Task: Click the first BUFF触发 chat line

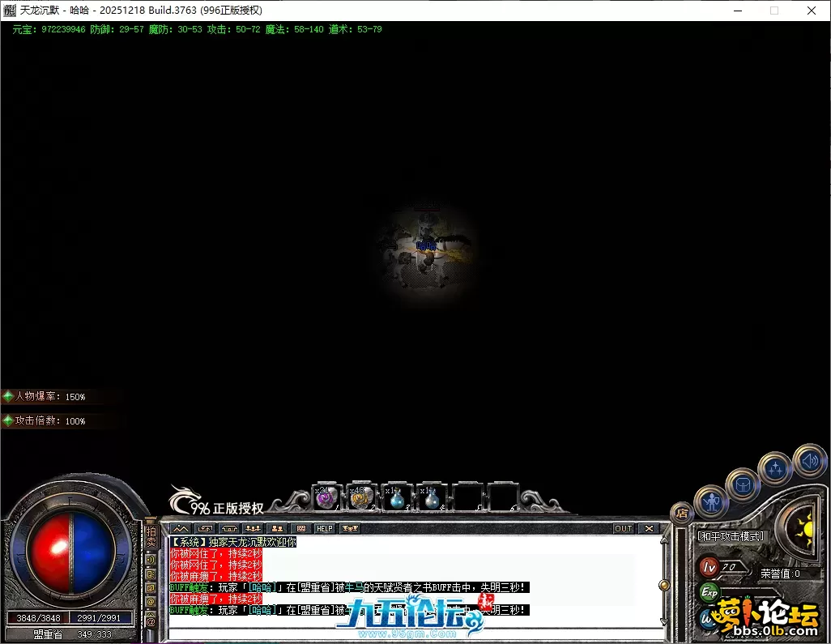Action: (x=349, y=587)
